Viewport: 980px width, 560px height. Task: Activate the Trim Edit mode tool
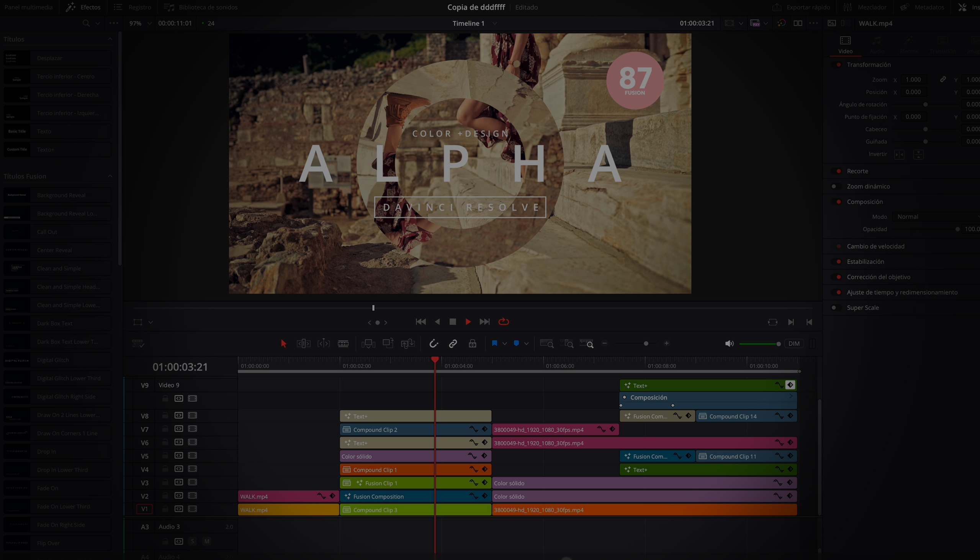(303, 343)
